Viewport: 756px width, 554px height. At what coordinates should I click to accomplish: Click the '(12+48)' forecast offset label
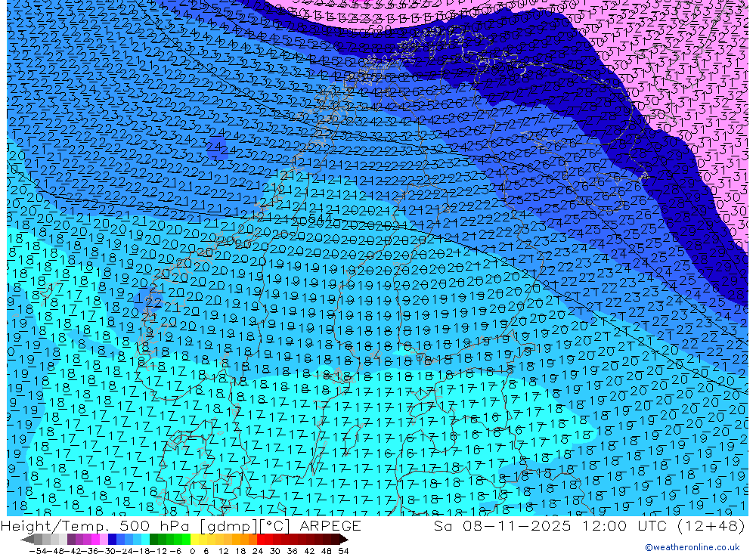pyautogui.click(x=711, y=525)
